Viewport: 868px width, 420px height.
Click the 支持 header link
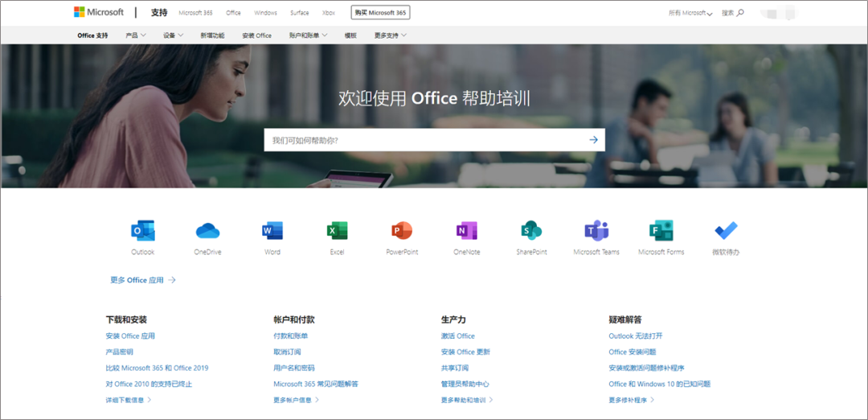[159, 12]
